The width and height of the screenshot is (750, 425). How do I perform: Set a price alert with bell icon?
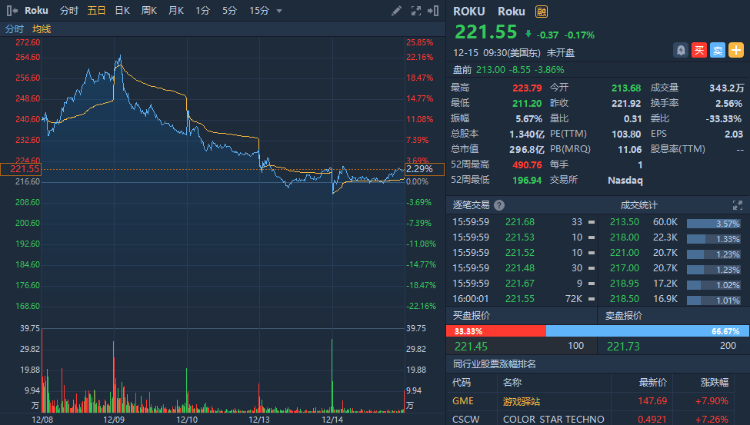click(681, 50)
